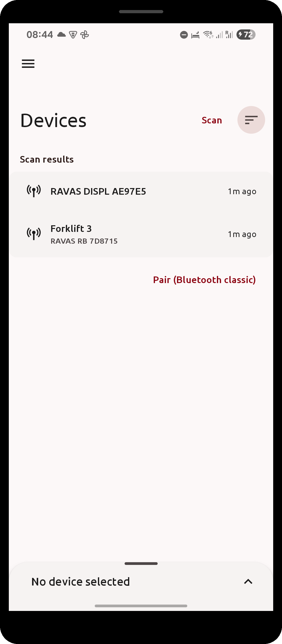The height and width of the screenshot is (644, 282).
Task: Tap the RAVAS RB 7D8715 subtitle
Action: point(84,241)
